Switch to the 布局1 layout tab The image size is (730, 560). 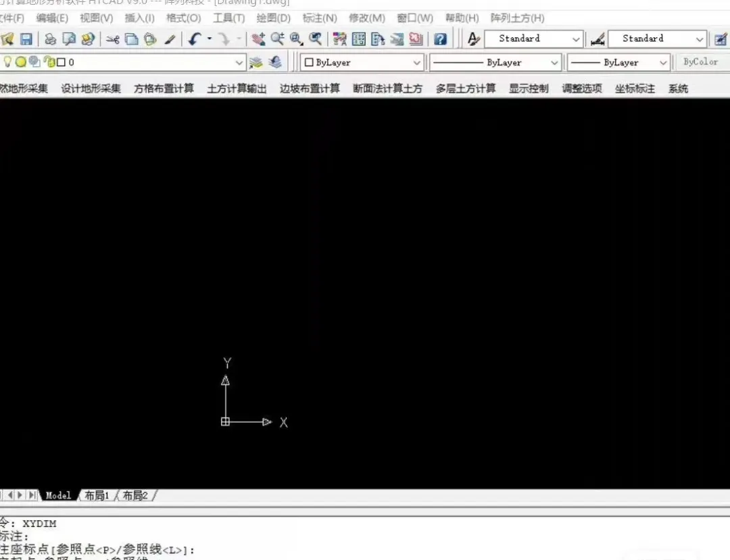click(97, 495)
